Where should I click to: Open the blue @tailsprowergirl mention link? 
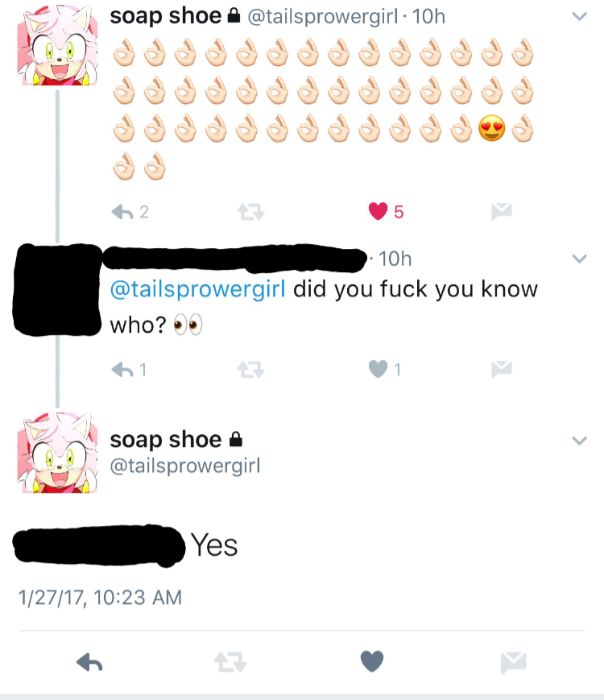[x=198, y=289]
